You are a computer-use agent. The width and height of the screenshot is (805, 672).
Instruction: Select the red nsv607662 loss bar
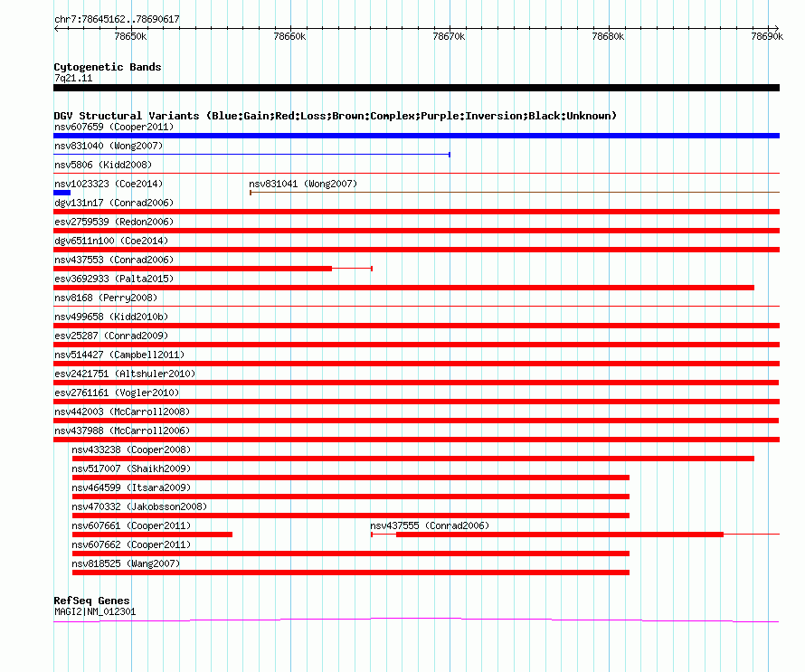click(x=351, y=554)
